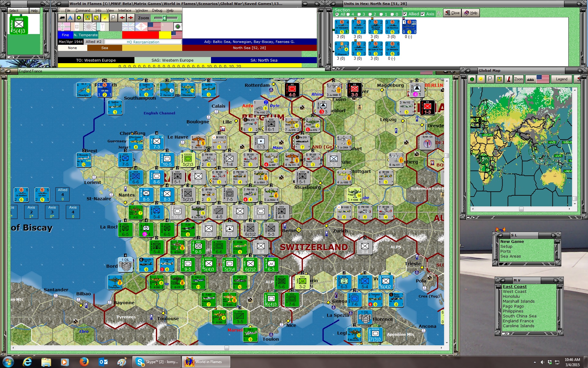Click Close button in Units in Hex
Viewport: 588px width, 368px height.
(x=452, y=13)
